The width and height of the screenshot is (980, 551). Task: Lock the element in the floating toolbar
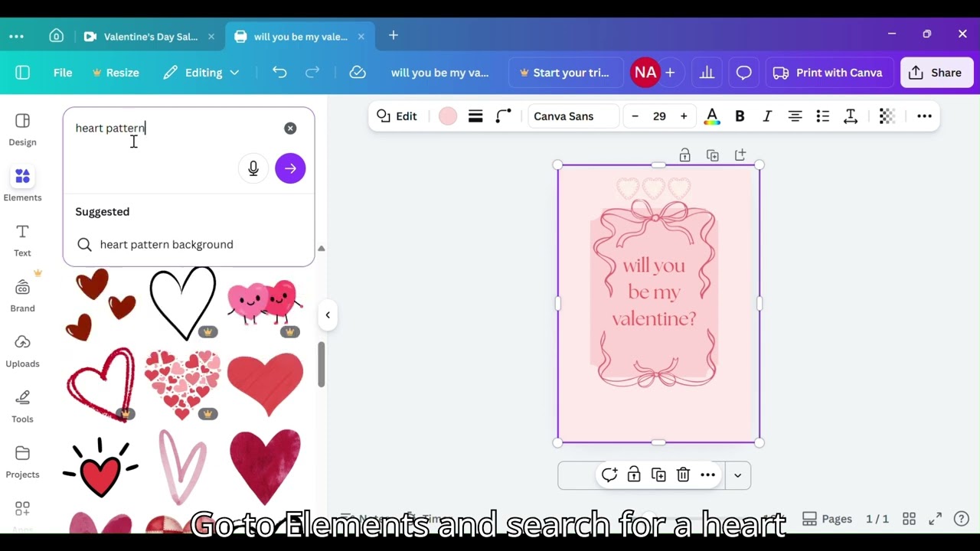[634, 475]
